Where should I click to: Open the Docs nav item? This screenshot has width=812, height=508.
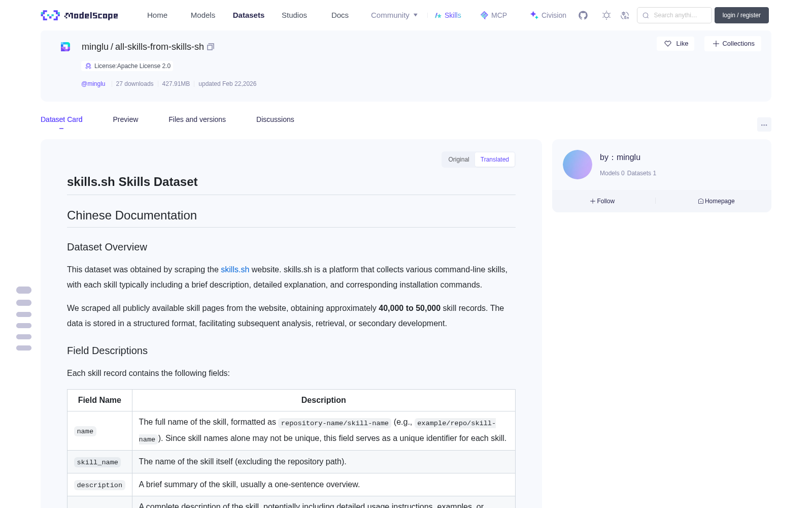pyautogui.click(x=340, y=15)
